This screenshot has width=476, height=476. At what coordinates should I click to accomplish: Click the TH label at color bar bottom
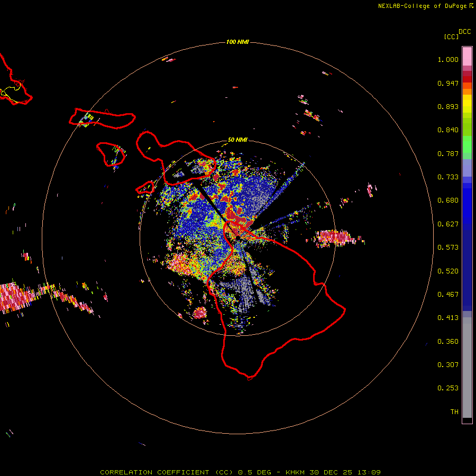point(454,412)
